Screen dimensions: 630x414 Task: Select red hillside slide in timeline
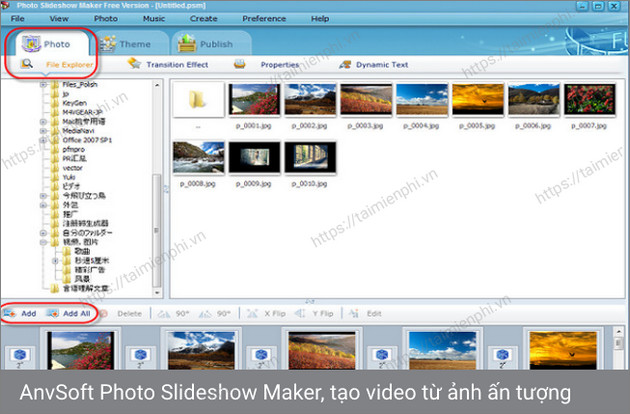pos(322,350)
